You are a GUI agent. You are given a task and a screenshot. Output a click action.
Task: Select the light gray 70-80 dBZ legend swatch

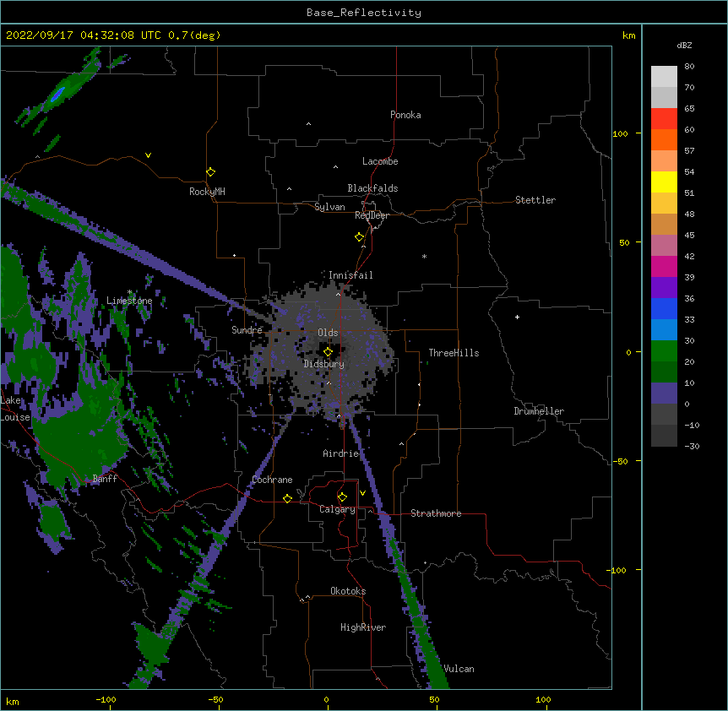[x=664, y=77]
